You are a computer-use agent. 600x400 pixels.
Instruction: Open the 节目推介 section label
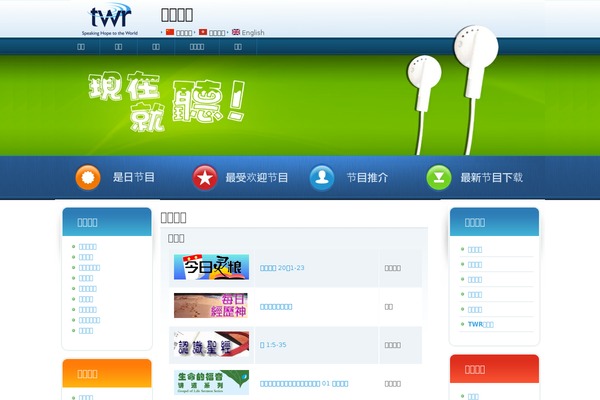367,178
